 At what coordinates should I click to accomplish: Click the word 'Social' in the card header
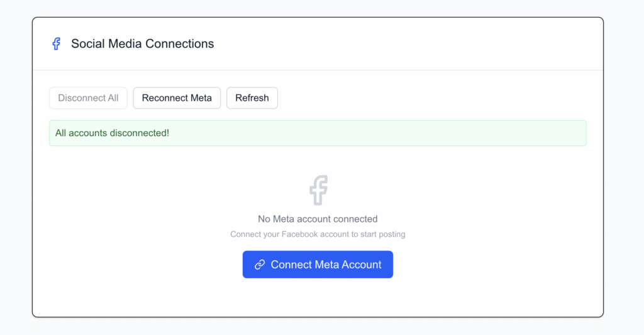point(86,44)
